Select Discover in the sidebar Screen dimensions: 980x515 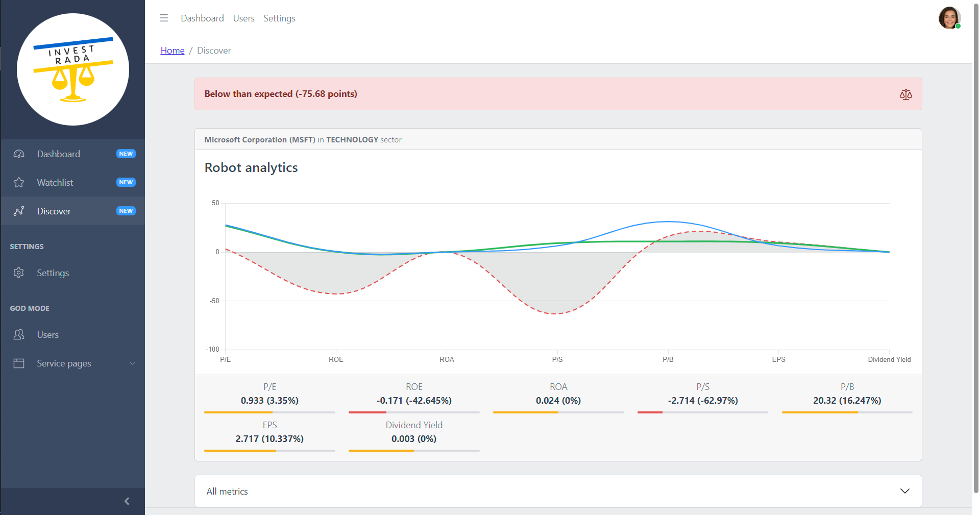coord(73,211)
